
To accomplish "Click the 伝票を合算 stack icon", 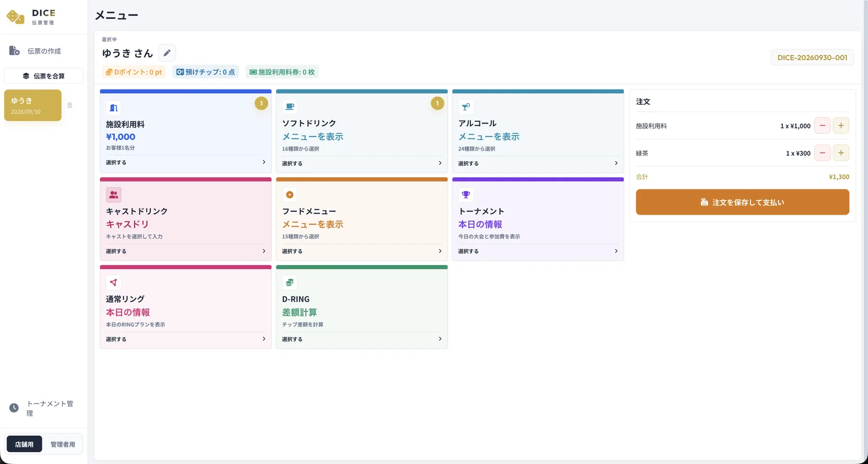I will pyautogui.click(x=26, y=76).
